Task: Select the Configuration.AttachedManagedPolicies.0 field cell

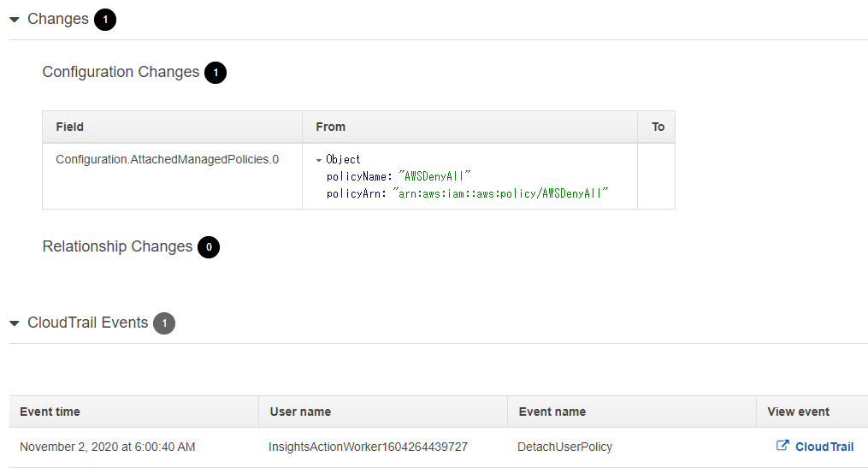Action: (x=167, y=159)
